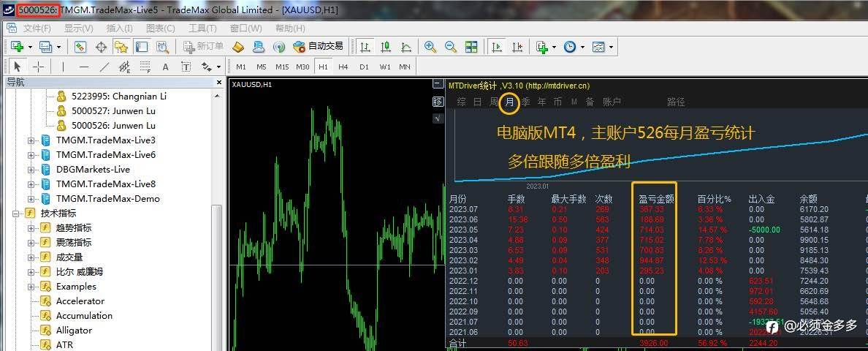Toggle the Market Watch window icon

tap(80, 47)
